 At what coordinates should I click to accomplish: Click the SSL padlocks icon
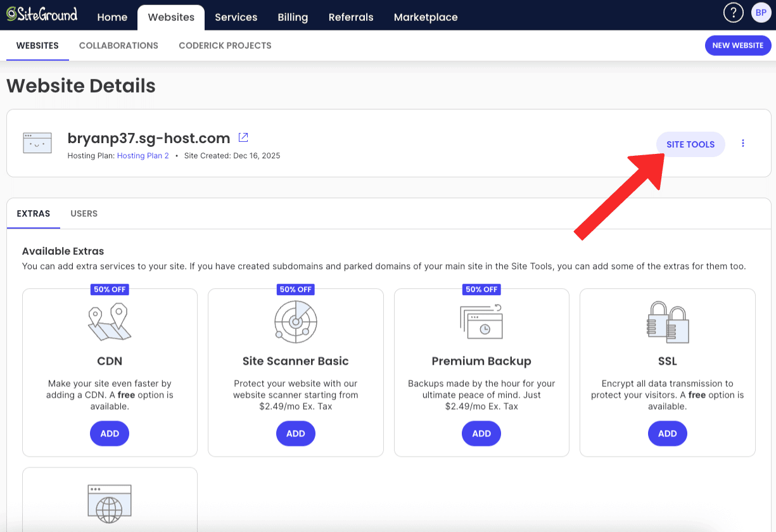(668, 322)
